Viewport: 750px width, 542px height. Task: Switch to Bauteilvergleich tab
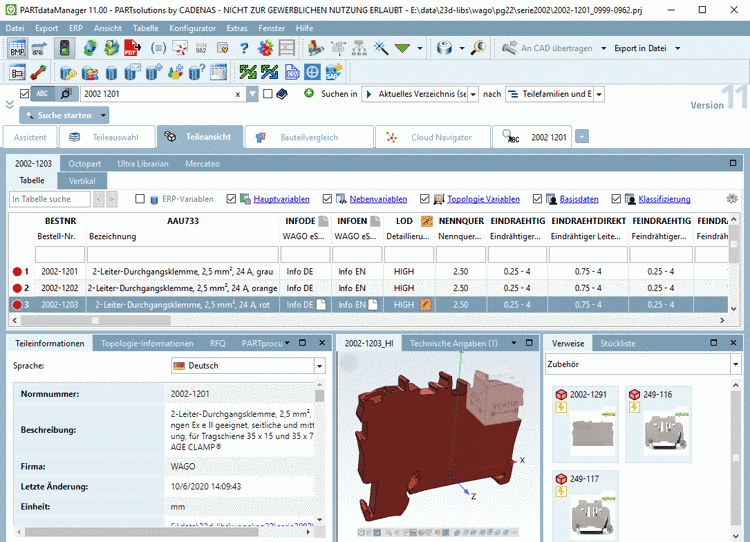[309, 137]
